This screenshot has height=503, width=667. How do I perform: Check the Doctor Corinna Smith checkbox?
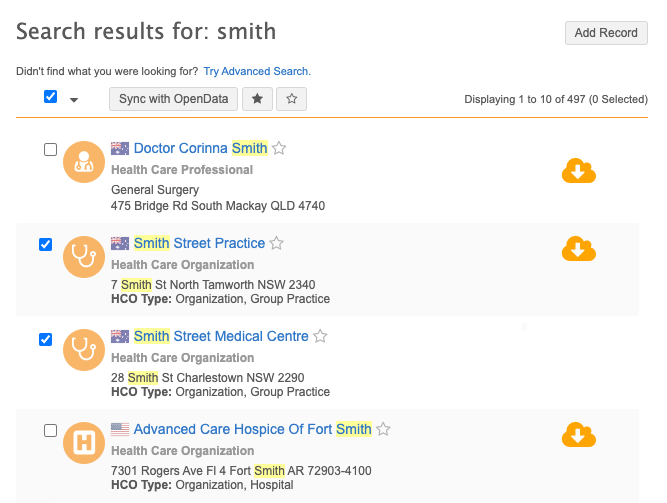[51, 149]
